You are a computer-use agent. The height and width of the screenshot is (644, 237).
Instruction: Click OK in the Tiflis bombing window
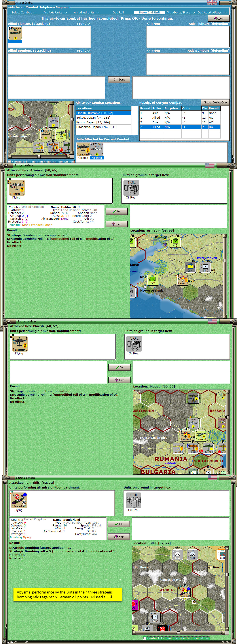(x=119, y=524)
